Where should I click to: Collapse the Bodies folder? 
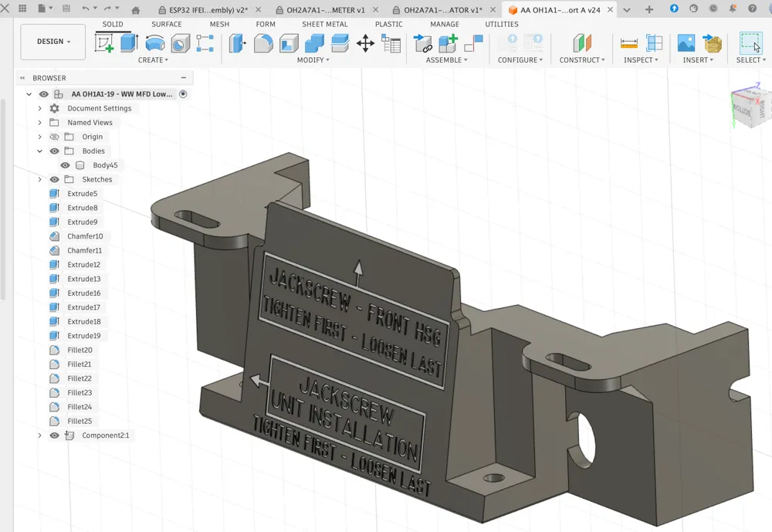pyautogui.click(x=40, y=151)
